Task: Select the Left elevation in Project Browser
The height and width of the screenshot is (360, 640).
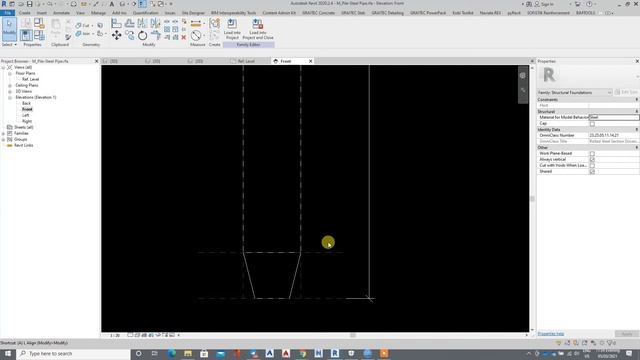Action: point(26,116)
